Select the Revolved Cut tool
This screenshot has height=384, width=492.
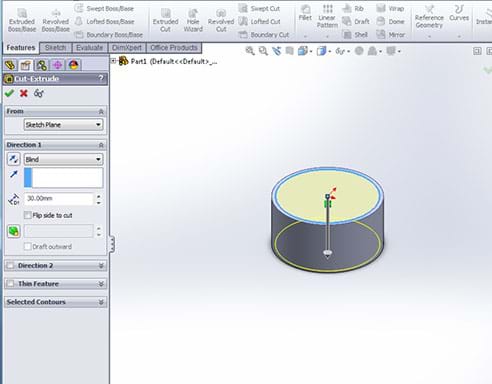point(221,20)
